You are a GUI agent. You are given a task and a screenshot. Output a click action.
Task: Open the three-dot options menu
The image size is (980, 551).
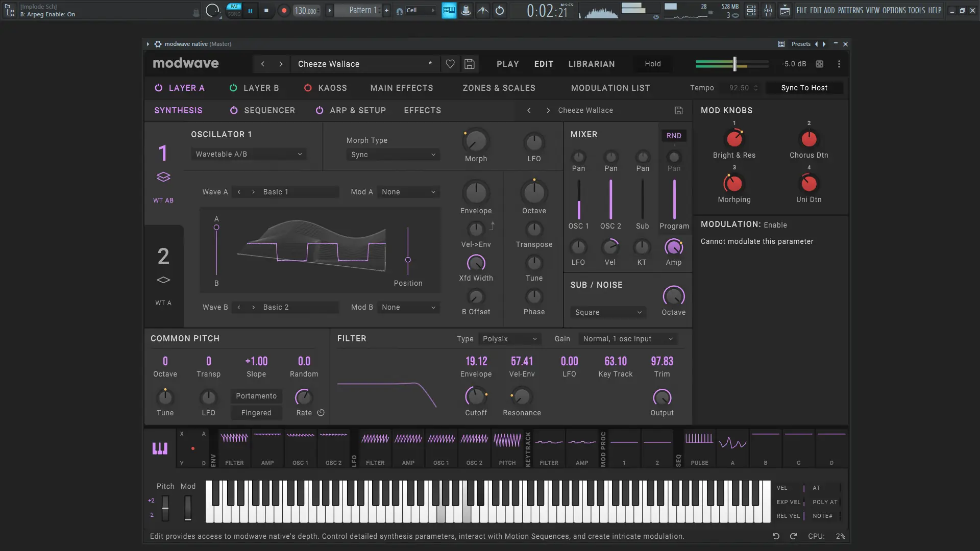[x=839, y=64]
